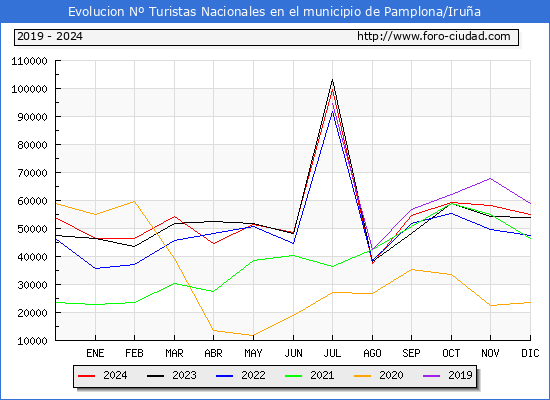Click the '2019 - 2024' date range label
This screenshot has height=400, width=550.
(50, 36)
